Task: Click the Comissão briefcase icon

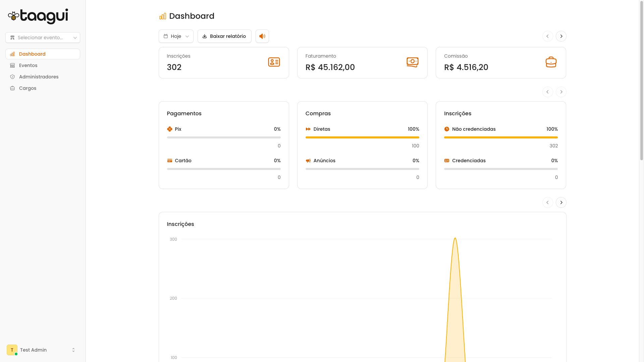Action: click(551, 62)
